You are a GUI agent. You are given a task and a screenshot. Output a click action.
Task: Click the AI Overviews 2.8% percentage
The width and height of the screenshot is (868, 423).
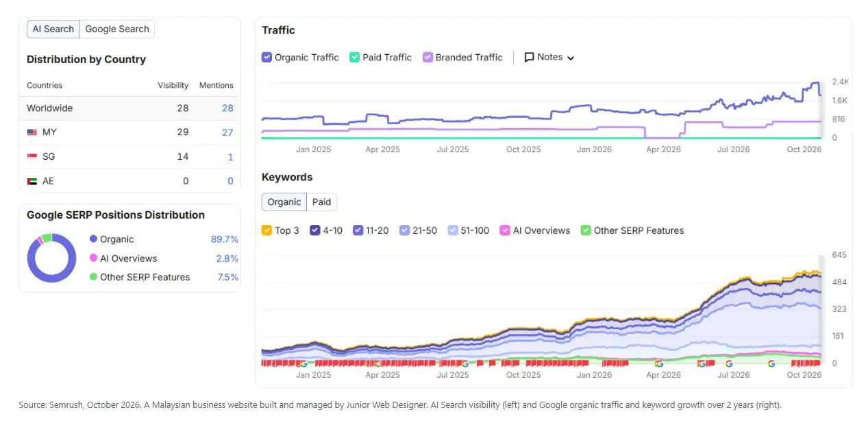(227, 258)
